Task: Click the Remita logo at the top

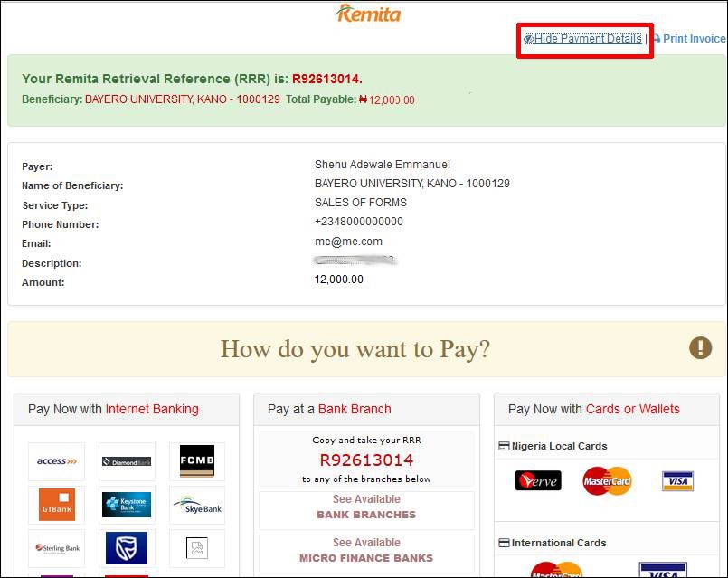Action: pos(368,14)
